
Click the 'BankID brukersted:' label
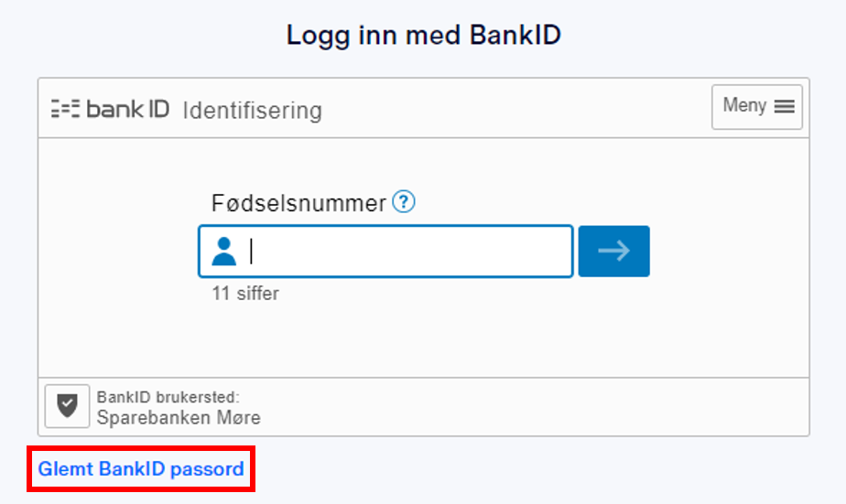pos(168,397)
